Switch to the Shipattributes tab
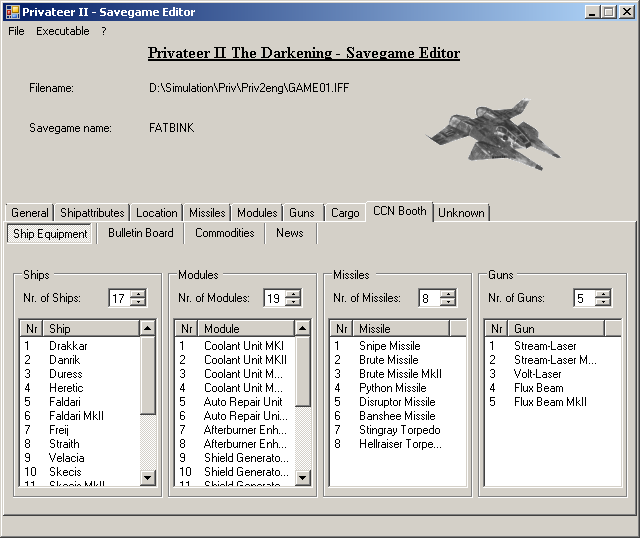The width and height of the screenshot is (640, 538). pos(92,213)
